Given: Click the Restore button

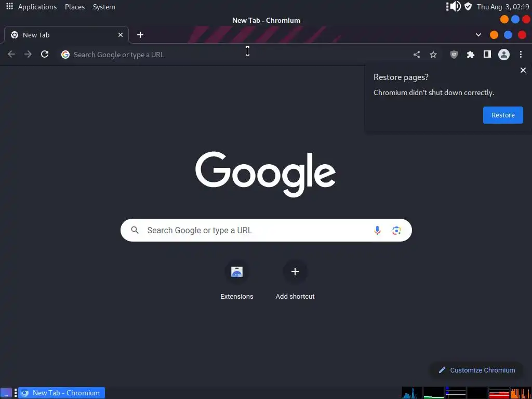Looking at the screenshot, I should tap(503, 115).
